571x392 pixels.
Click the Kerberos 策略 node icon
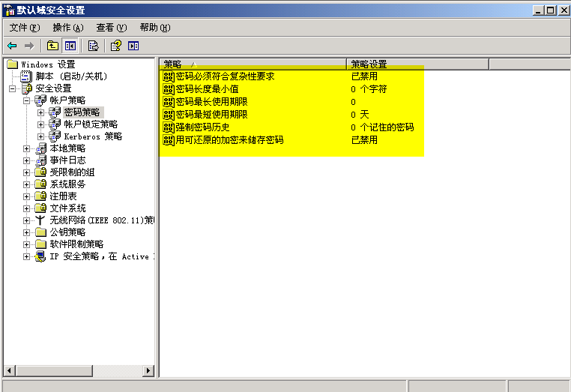click(55, 136)
